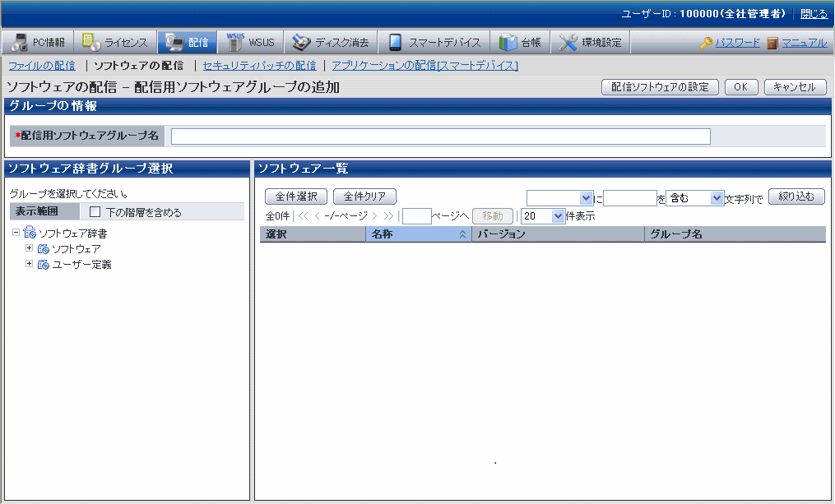Expand the ユーザー定義 tree node
This screenshot has width=835, height=504.
pyautogui.click(x=30, y=264)
